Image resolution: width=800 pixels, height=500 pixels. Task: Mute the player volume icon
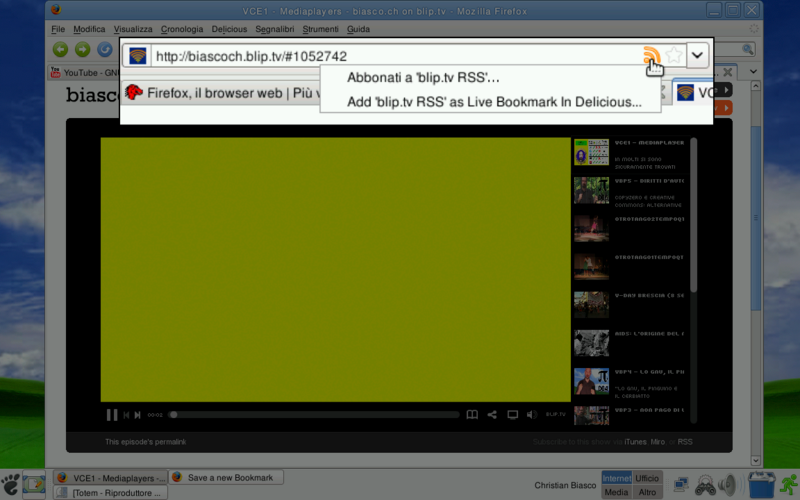532,415
